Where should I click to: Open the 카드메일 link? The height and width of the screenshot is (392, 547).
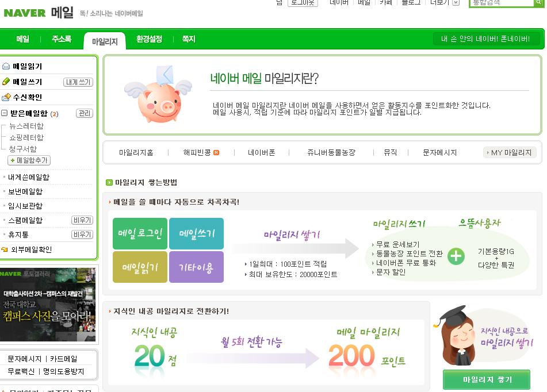(63, 359)
